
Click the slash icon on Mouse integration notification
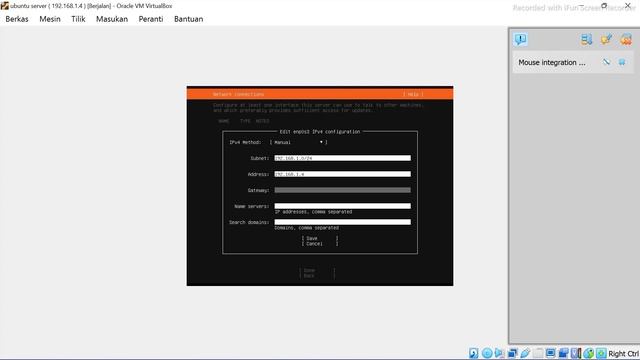pyautogui.click(x=607, y=62)
